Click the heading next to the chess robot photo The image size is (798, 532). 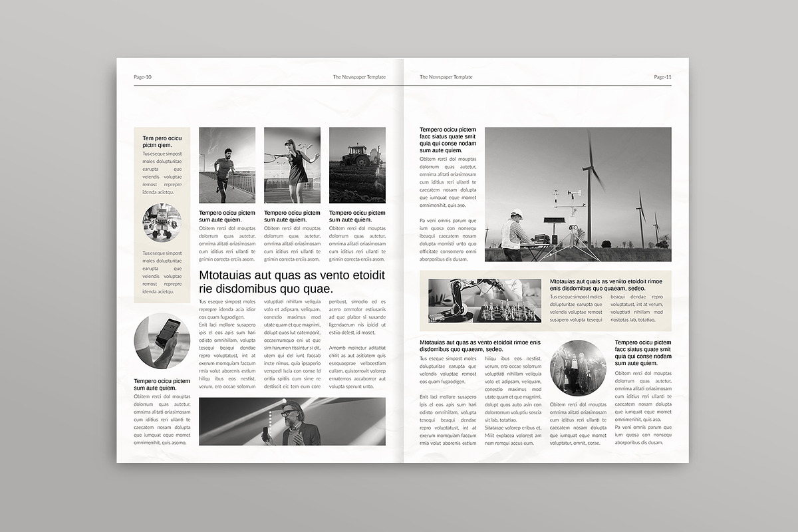click(606, 285)
